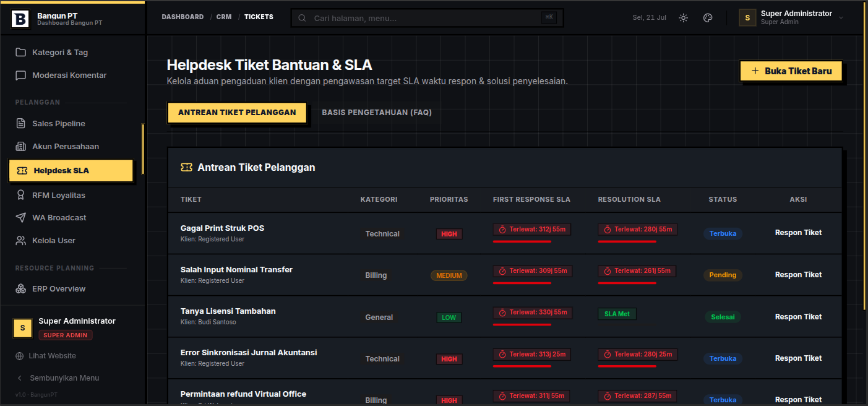Go to Akun Perusahaan building icon
The image size is (868, 406).
tap(20, 147)
